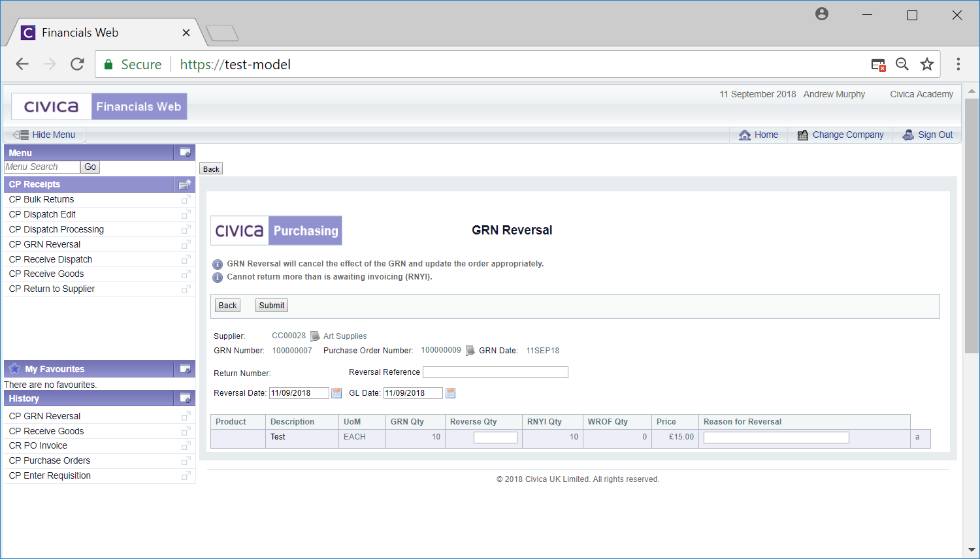980x559 pixels.
Task: Open CP Receive Dispatch in new window icon
Action: (x=186, y=259)
